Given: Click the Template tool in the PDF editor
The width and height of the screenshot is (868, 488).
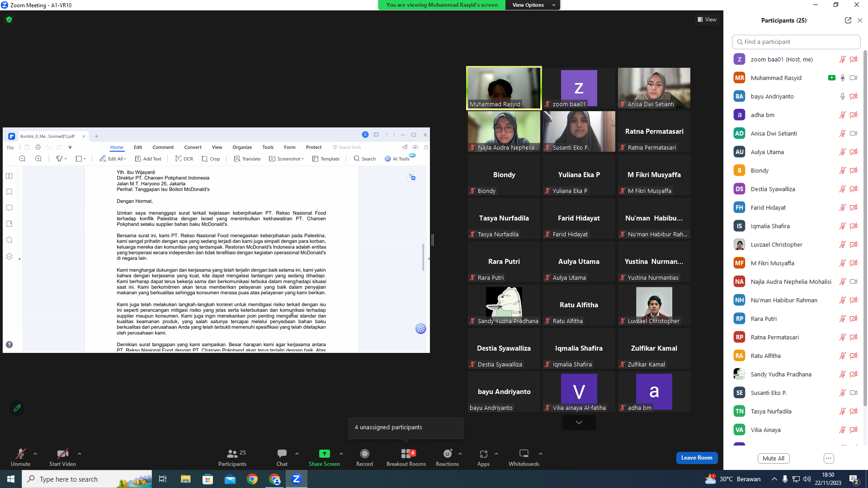Looking at the screenshot, I should [326, 159].
